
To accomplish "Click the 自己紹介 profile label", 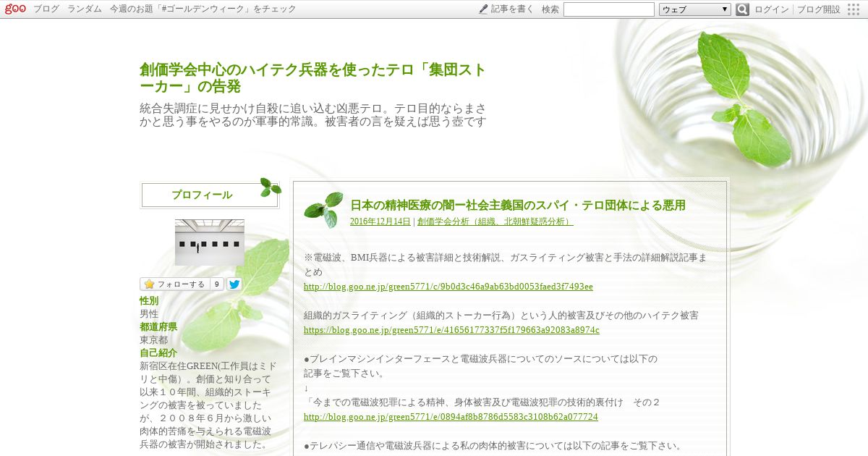I will (x=158, y=352).
